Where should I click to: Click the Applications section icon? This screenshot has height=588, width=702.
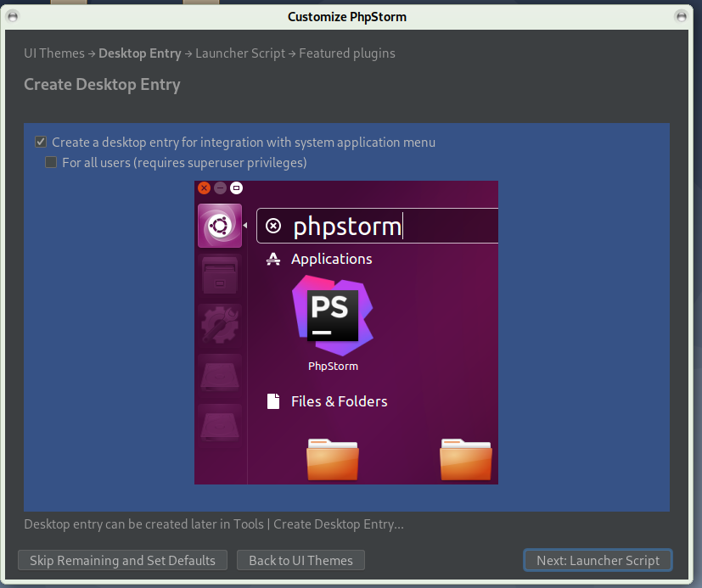pos(273,259)
